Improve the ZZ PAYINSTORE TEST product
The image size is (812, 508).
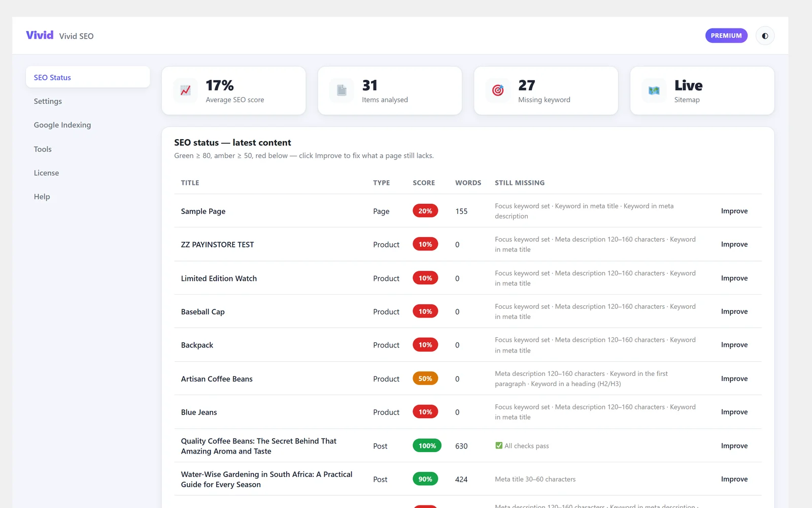(x=734, y=244)
